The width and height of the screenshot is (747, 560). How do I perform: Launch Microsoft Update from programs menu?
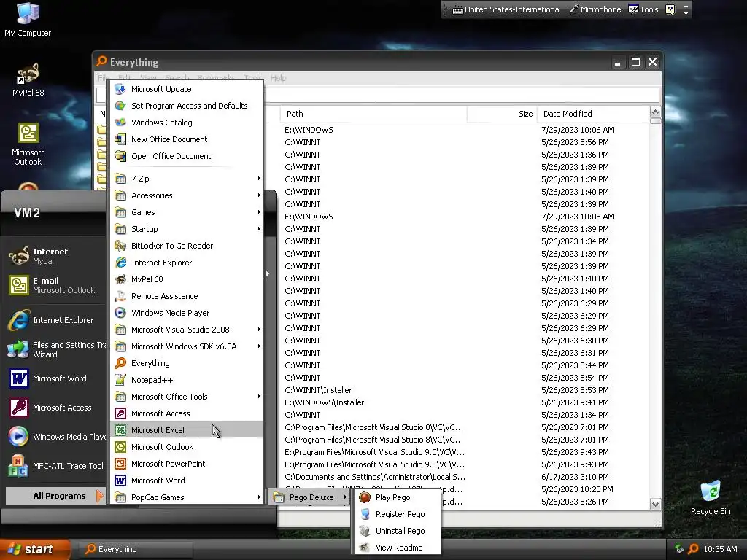point(187,89)
